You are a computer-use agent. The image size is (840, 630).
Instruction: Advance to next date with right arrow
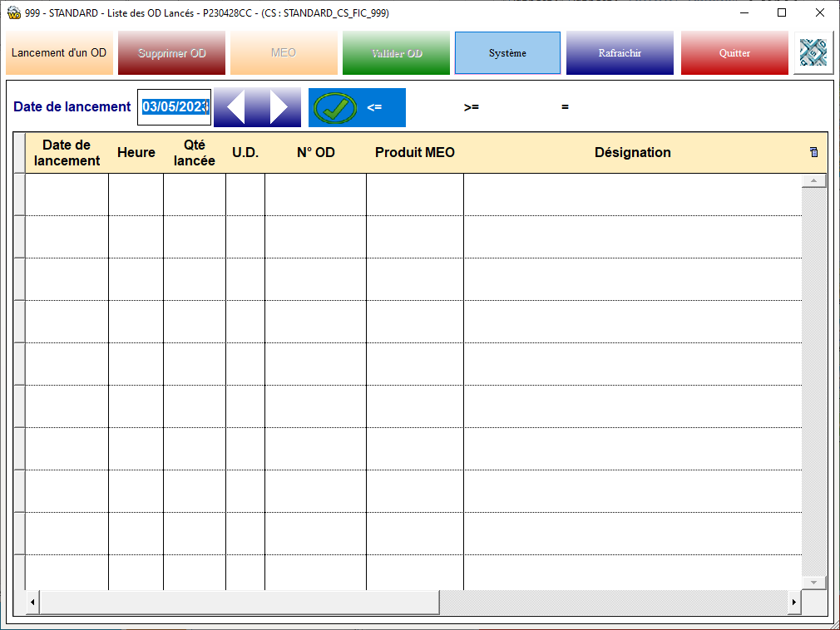(279, 107)
